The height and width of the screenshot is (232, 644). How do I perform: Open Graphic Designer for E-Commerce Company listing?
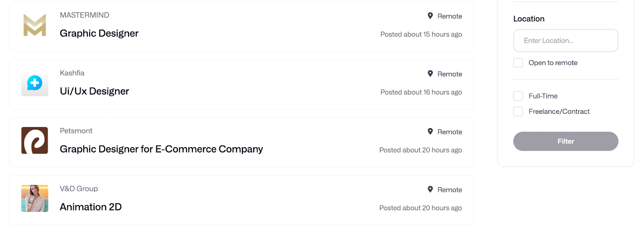[x=161, y=149]
